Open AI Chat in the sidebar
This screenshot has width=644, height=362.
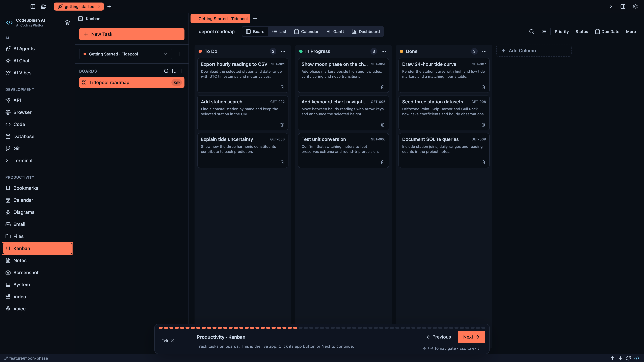[x=37, y=61]
